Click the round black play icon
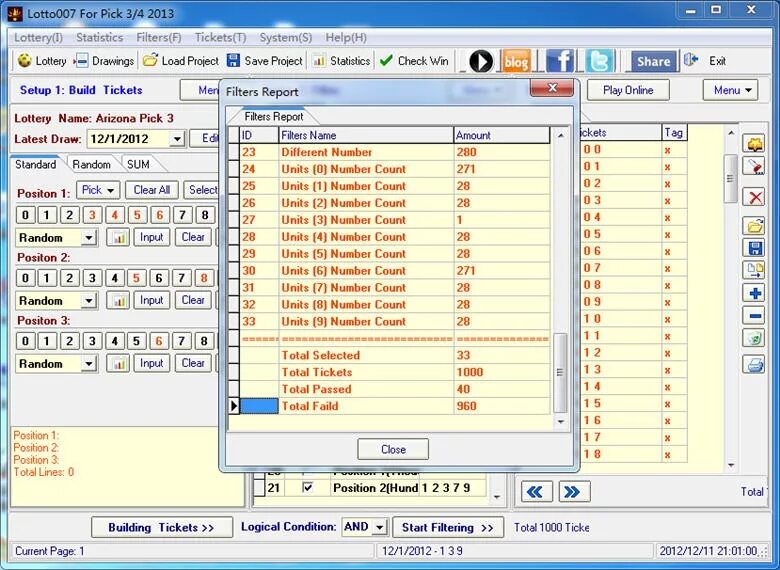The height and width of the screenshot is (570, 780). (481, 61)
